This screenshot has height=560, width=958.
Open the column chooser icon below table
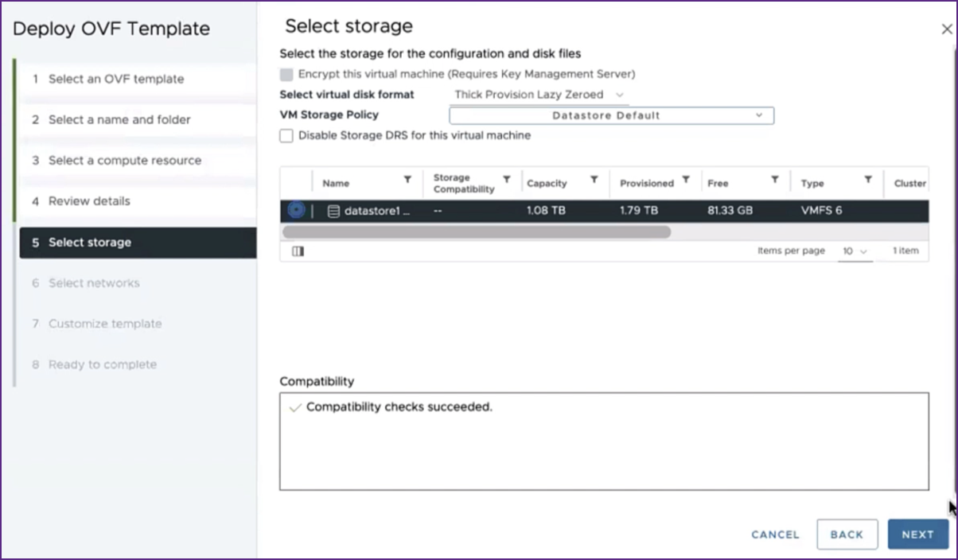[x=298, y=251]
